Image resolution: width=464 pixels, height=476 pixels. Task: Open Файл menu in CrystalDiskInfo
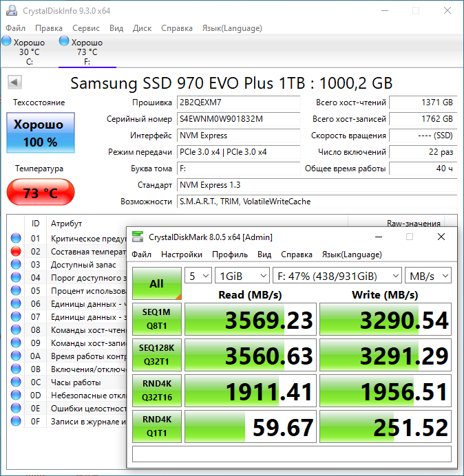coord(16,28)
